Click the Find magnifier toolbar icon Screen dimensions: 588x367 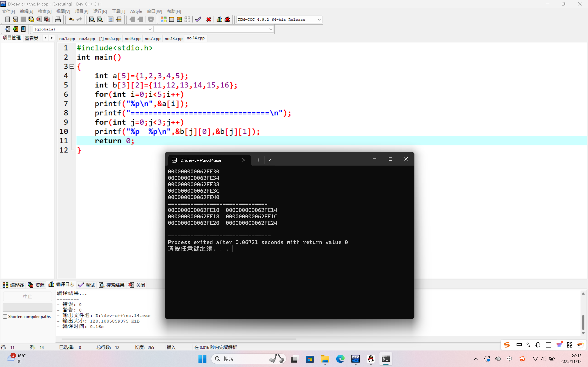[92, 19]
